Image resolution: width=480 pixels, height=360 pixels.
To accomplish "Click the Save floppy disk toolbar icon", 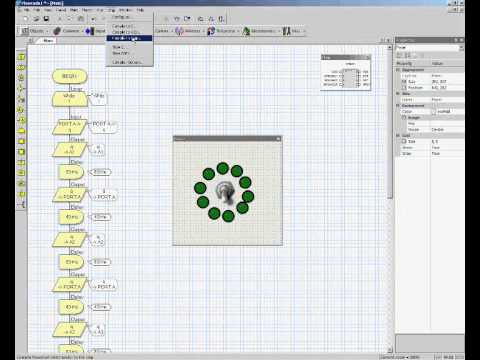I will (x=46, y=19).
